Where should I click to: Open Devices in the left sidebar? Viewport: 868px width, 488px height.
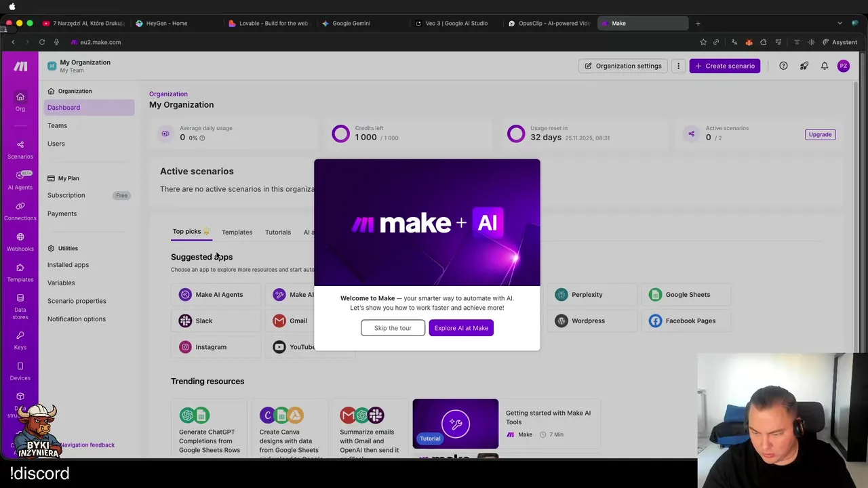coord(20,371)
